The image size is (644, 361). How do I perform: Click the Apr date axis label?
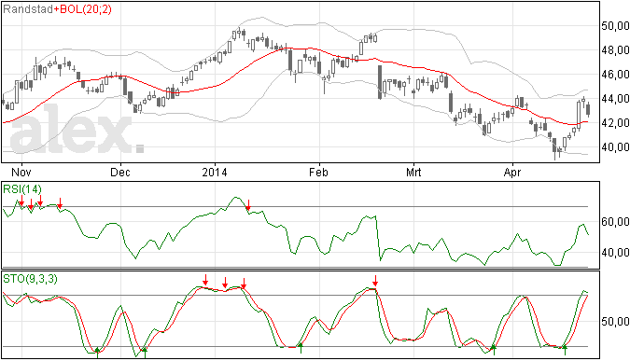pyautogui.click(x=512, y=172)
